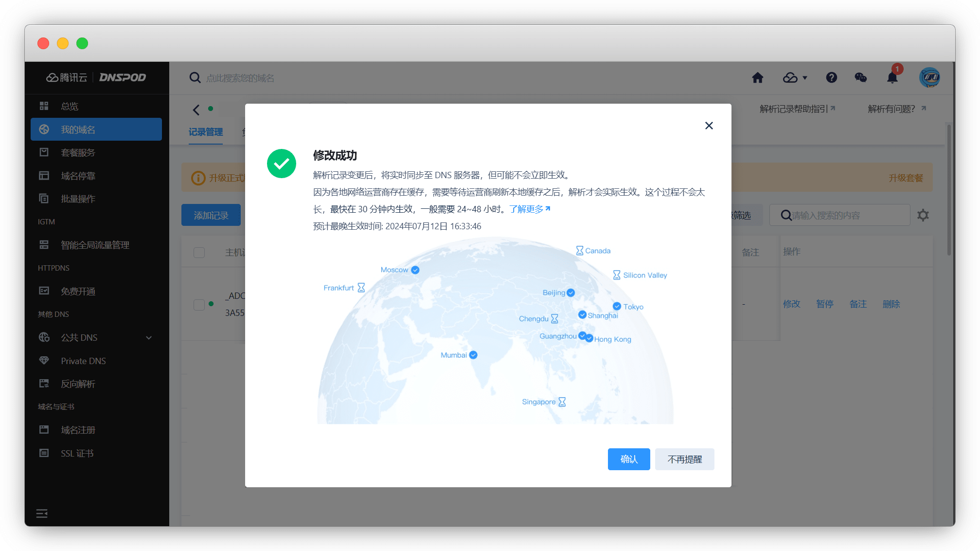This screenshot has width=980, height=551.
Task: Check the _ADC record row checkbox
Action: (x=199, y=305)
